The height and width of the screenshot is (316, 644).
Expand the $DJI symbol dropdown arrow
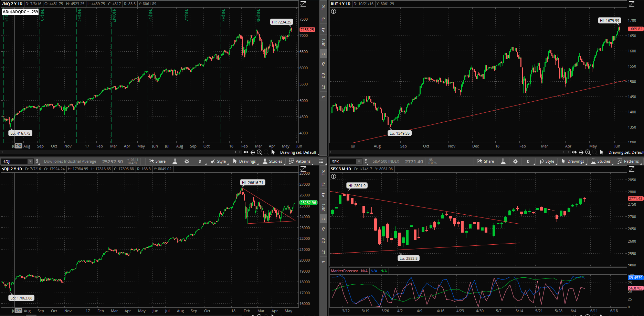pyautogui.click(x=30, y=161)
